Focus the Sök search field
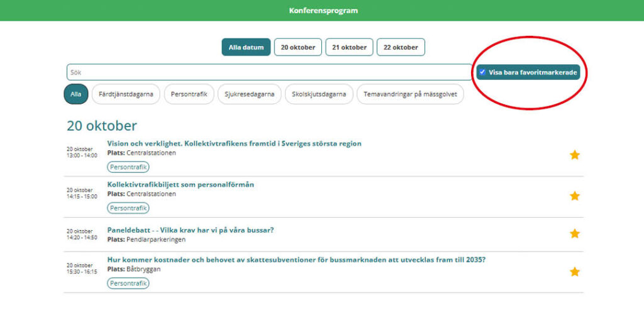This screenshot has width=644, height=322. pyautogui.click(x=269, y=72)
